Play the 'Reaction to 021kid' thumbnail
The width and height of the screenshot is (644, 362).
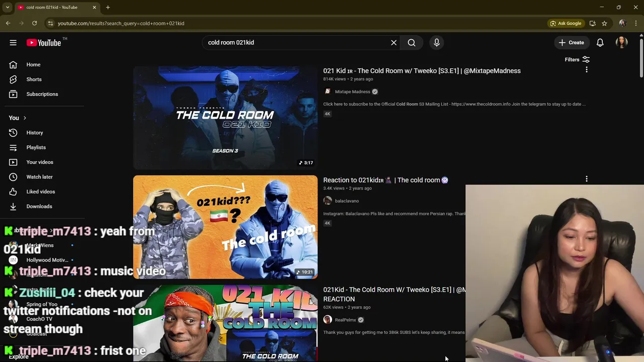(x=225, y=227)
